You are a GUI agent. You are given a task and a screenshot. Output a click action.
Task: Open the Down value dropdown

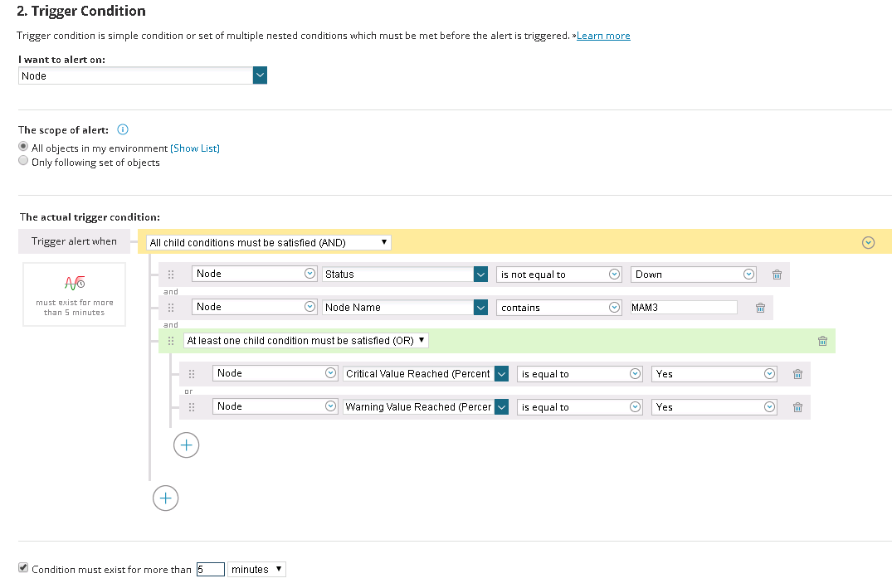pos(693,275)
